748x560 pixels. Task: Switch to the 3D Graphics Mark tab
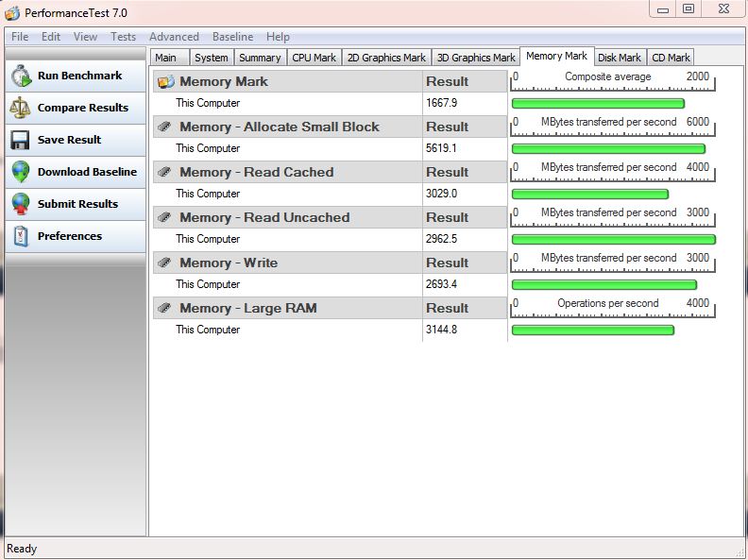click(x=476, y=58)
